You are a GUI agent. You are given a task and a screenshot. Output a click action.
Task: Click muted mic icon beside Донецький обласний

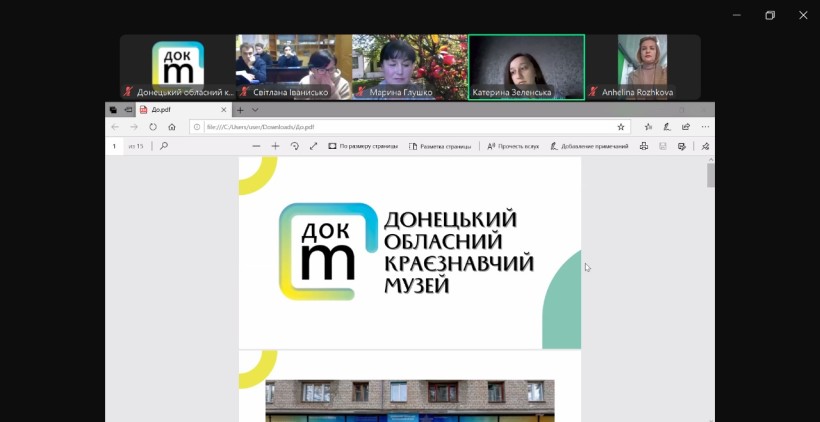tap(128, 92)
